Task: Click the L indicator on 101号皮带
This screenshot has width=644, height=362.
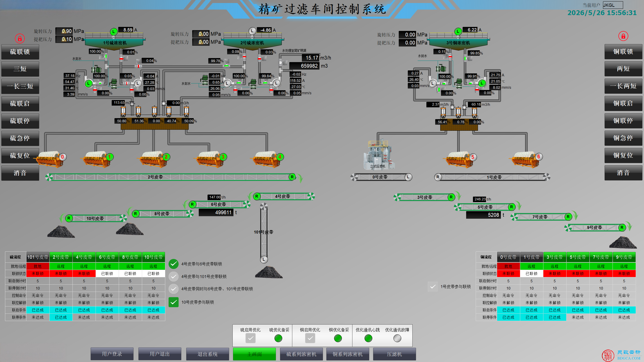Action: [x=264, y=259]
